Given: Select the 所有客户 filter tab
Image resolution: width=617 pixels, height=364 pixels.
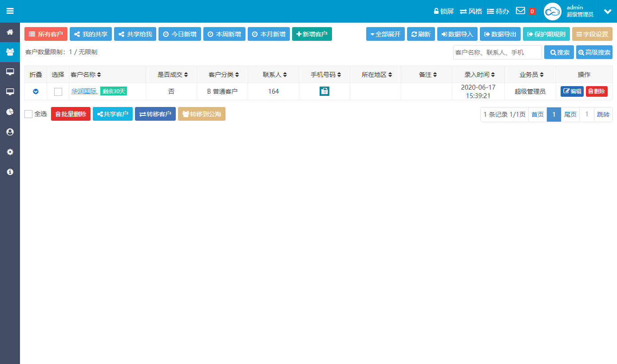Looking at the screenshot, I should [x=46, y=34].
